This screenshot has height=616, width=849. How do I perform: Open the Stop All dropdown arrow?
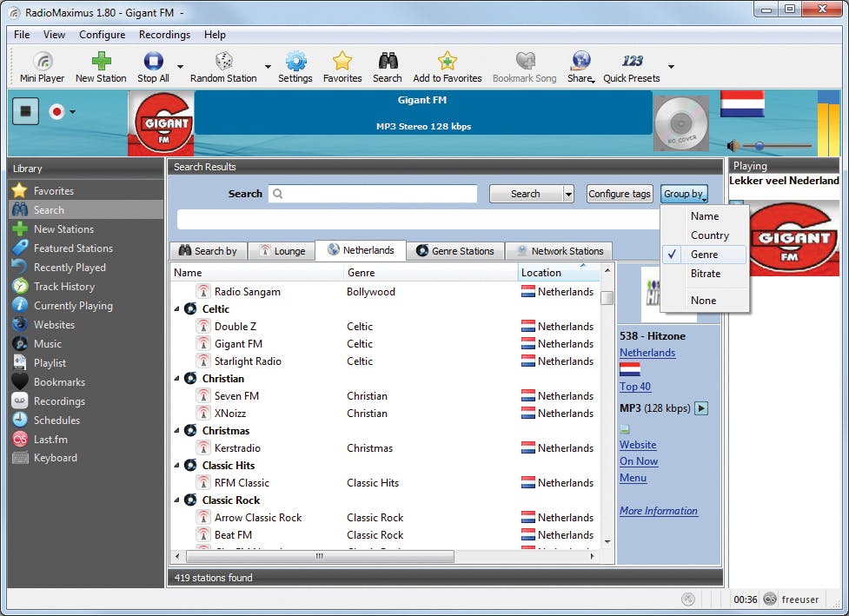[180, 67]
